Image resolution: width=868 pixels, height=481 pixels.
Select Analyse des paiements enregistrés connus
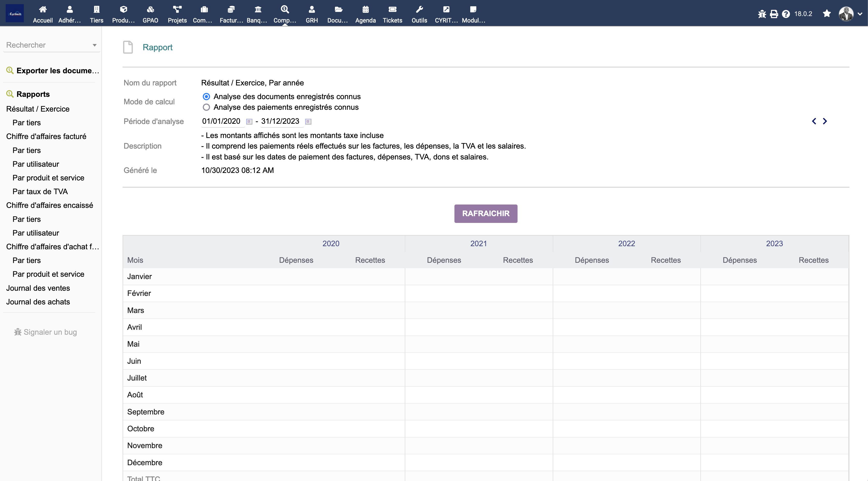coord(206,107)
